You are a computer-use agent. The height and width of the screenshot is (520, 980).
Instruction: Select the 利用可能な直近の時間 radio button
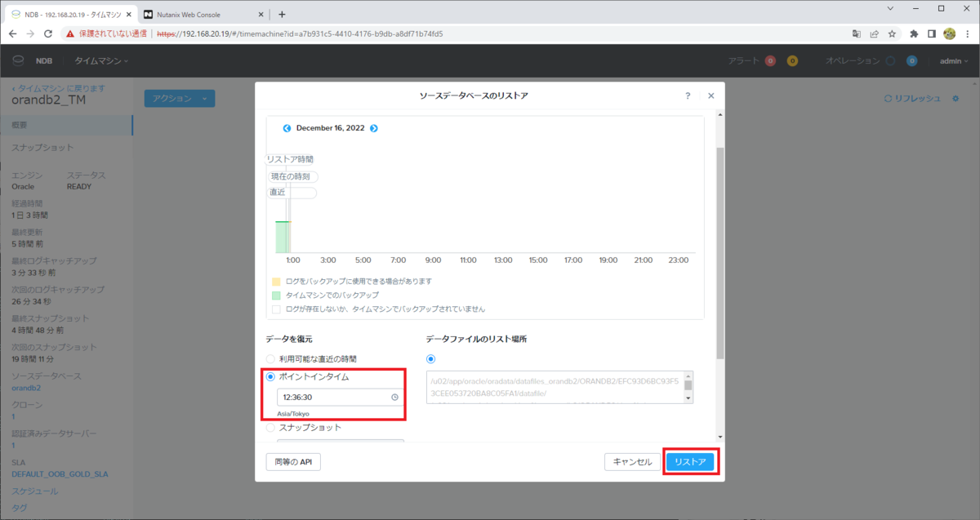point(270,358)
